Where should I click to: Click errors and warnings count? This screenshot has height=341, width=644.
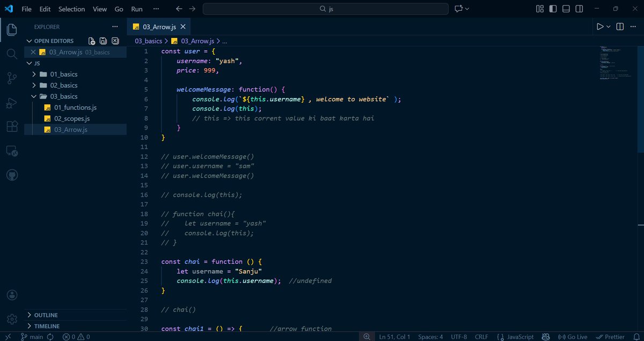click(76, 337)
